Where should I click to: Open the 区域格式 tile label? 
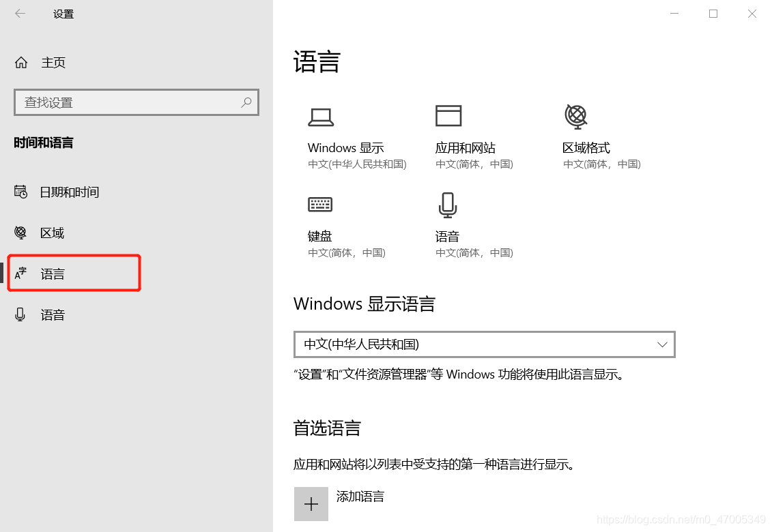586,147
